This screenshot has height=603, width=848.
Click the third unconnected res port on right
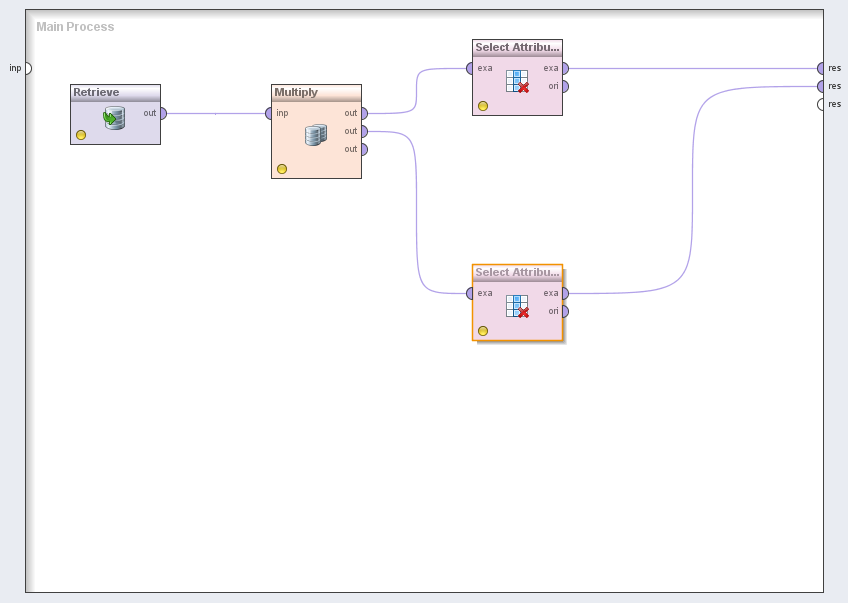(822, 104)
